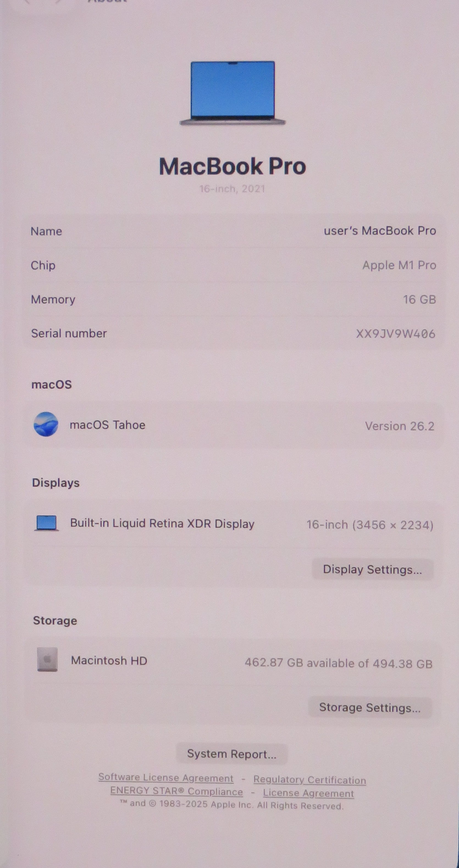Click the 16 GB memory value
The image size is (459, 868).
click(419, 299)
